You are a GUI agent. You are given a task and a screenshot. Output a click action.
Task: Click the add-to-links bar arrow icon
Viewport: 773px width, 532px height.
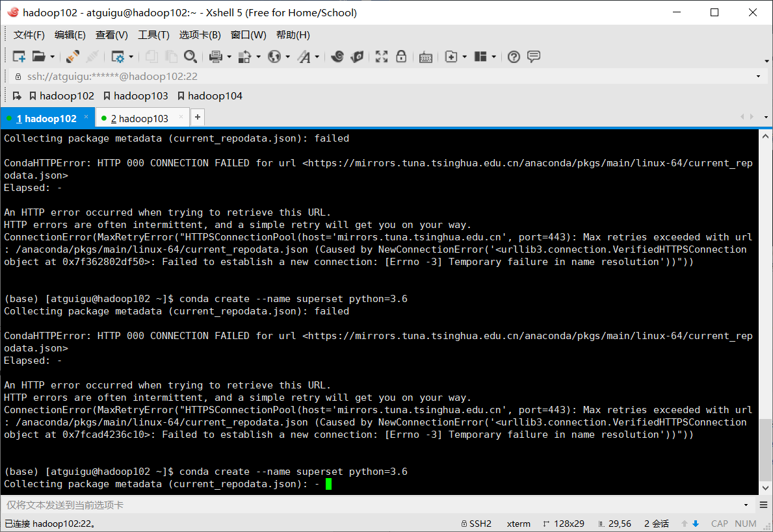click(x=17, y=95)
